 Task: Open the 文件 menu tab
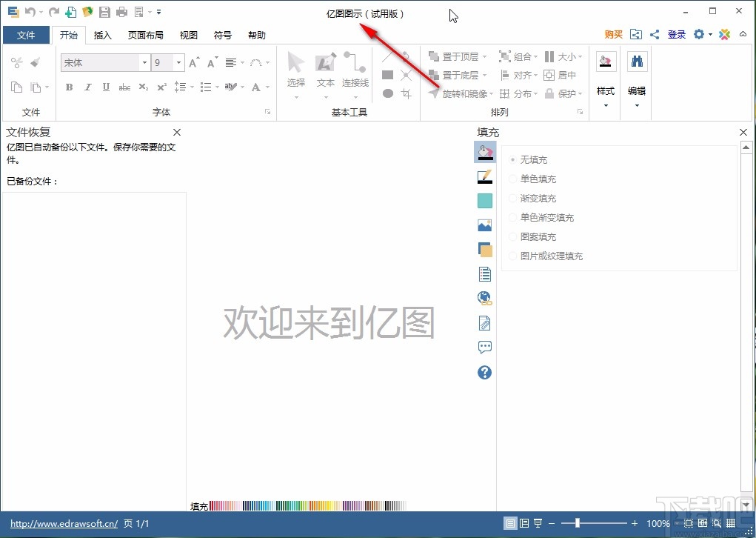[x=26, y=36]
